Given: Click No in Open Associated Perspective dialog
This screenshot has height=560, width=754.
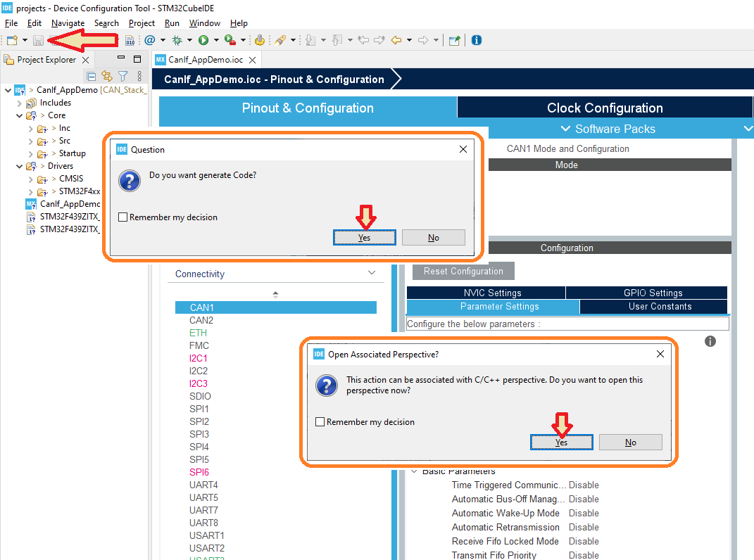Looking at the screenshot, I should (x=631, y=443).
